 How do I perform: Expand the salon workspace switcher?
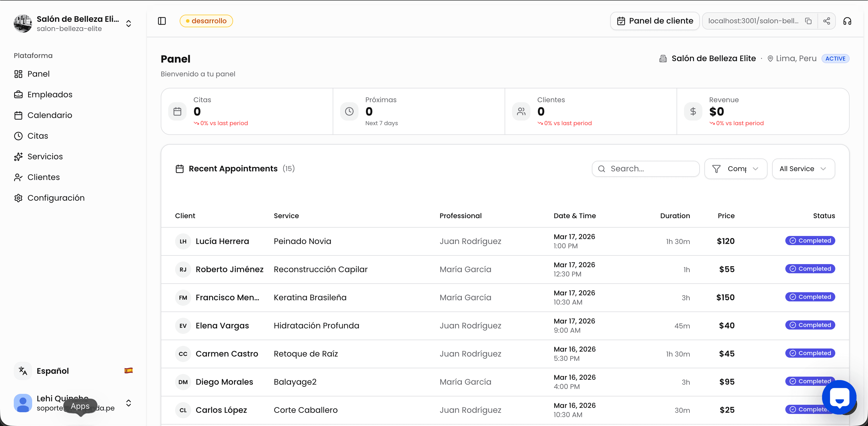128,23
